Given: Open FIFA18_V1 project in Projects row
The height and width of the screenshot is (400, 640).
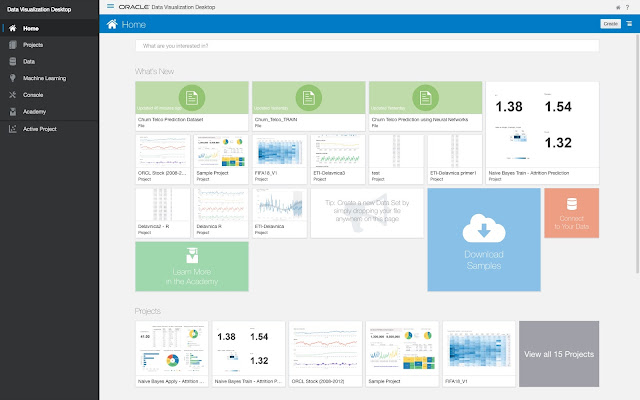Looking at the screenshot, I should pos(479,354).
